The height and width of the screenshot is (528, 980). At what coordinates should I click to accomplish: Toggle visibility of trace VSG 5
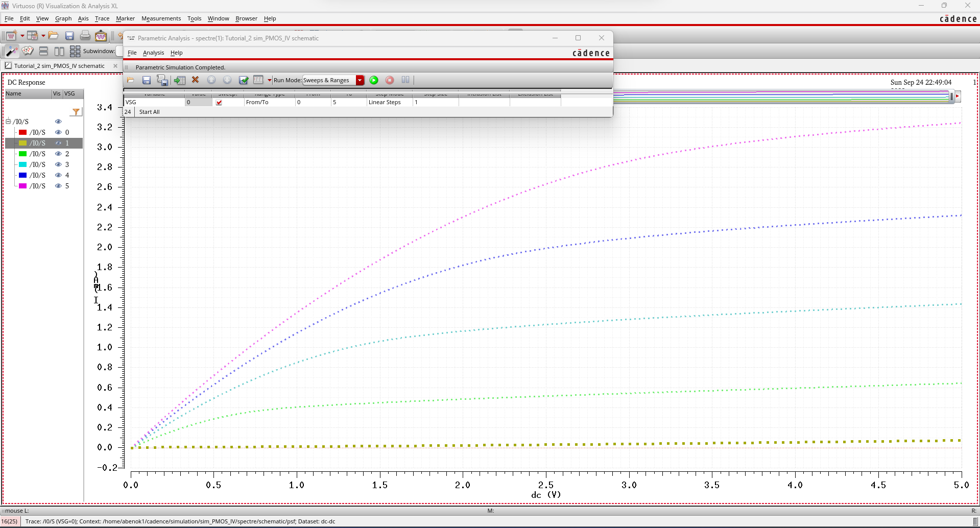pyautogui.click(x=58, y=186)
